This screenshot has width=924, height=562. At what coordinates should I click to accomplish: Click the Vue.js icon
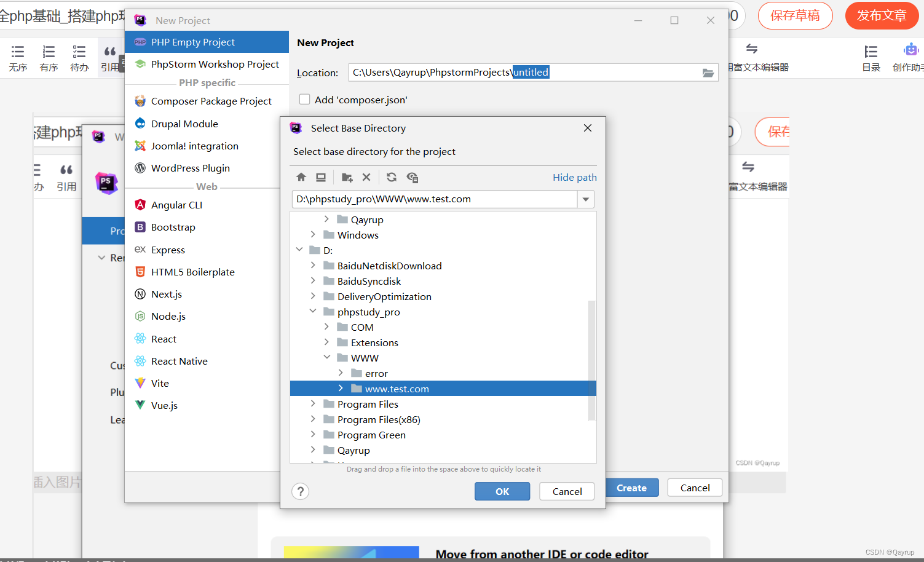point(140,405)
